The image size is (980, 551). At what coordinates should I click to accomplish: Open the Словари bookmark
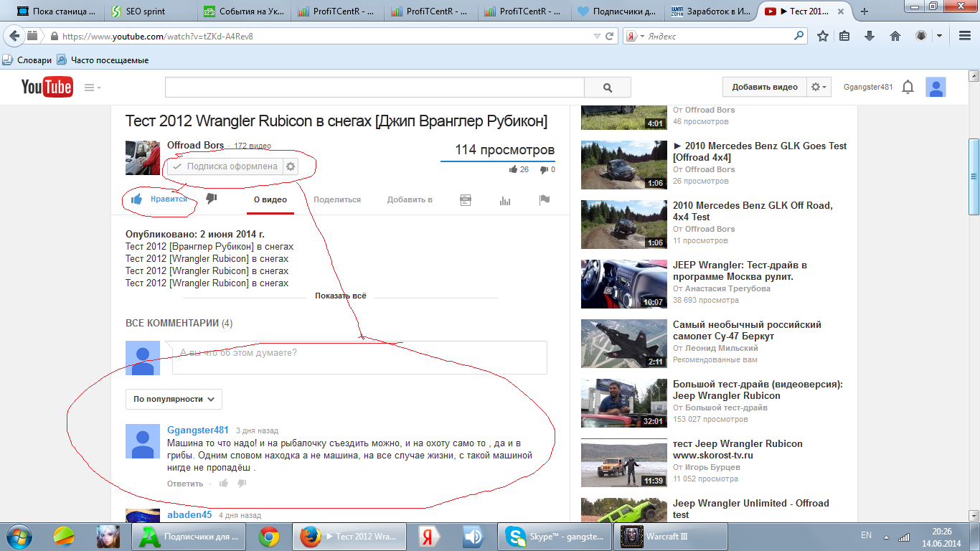click(27, 60)
